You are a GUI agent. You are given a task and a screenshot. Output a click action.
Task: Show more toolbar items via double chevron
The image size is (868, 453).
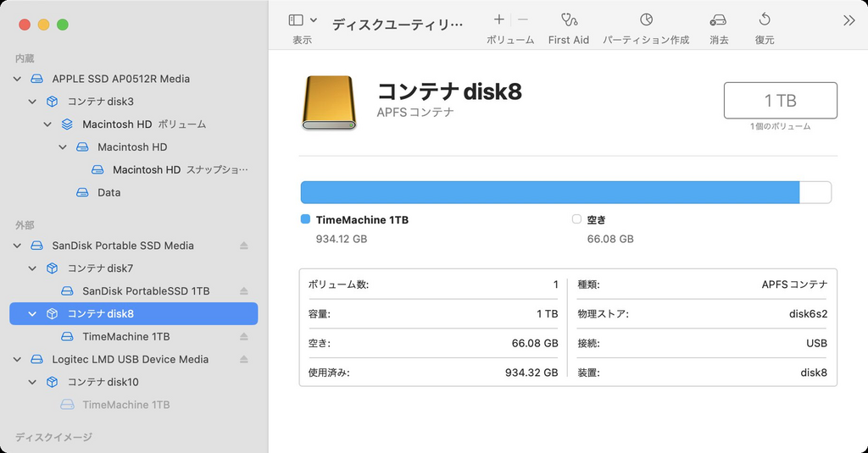(x=849, y=20)
